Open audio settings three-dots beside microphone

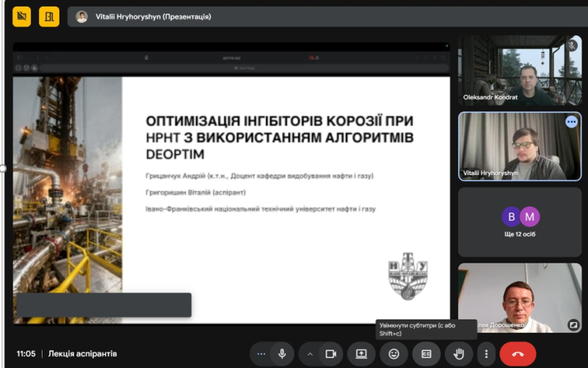262,354
